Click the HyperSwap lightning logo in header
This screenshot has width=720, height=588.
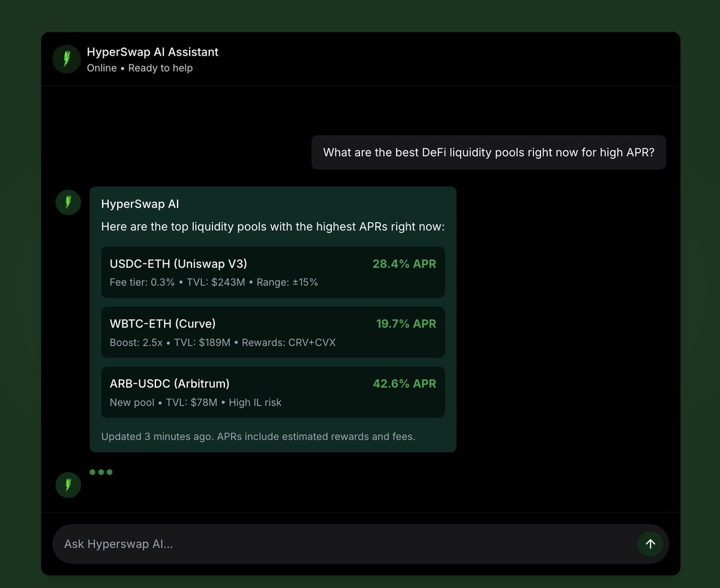pos(67,59)
